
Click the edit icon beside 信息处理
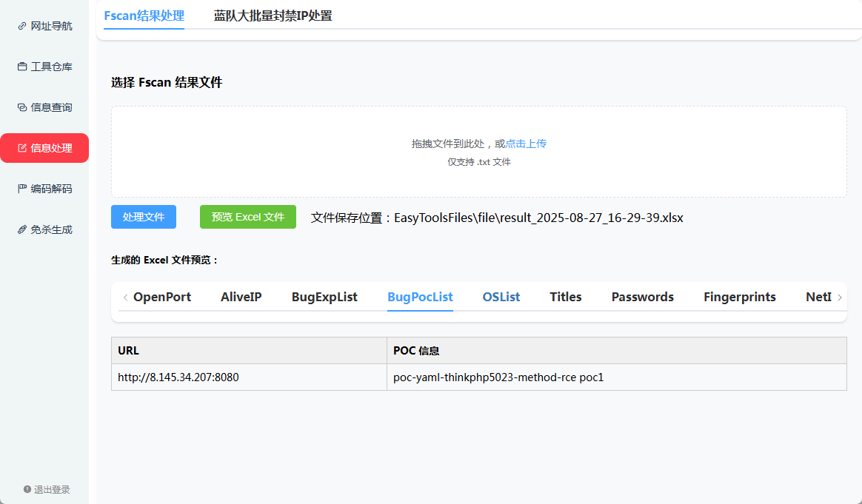pos(22,148)
